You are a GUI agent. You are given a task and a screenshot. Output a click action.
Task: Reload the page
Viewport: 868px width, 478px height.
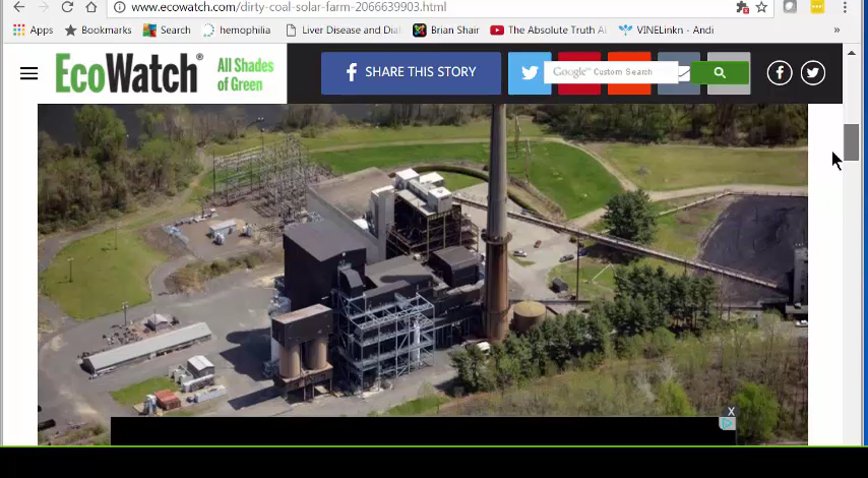point(67,7)
